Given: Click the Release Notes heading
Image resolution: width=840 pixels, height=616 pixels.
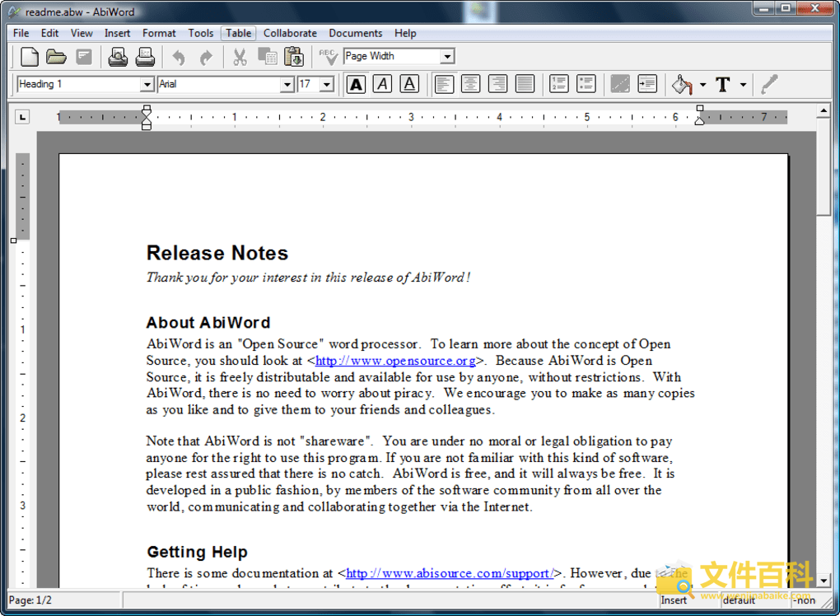Looking at the screenshot, I should tap(217, 254).
